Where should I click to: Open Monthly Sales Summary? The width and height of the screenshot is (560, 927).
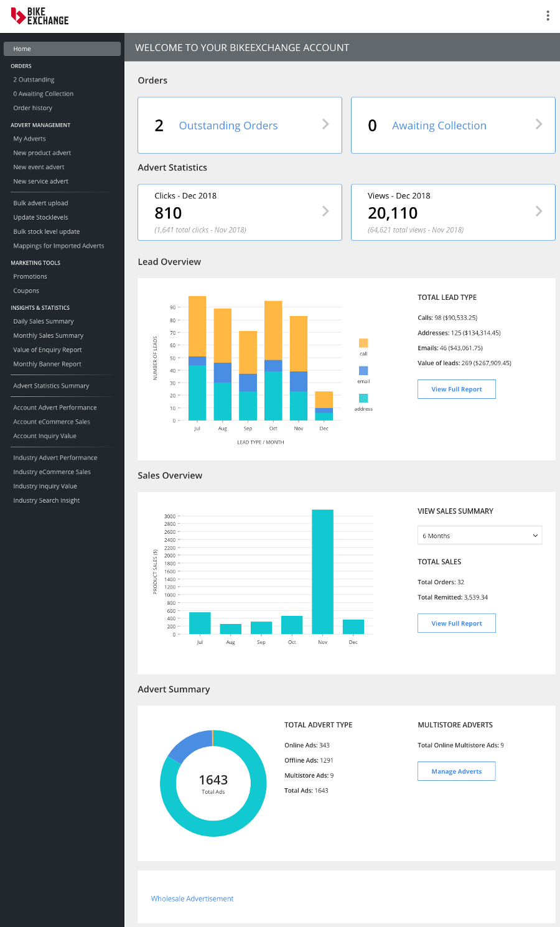(49, 336)
